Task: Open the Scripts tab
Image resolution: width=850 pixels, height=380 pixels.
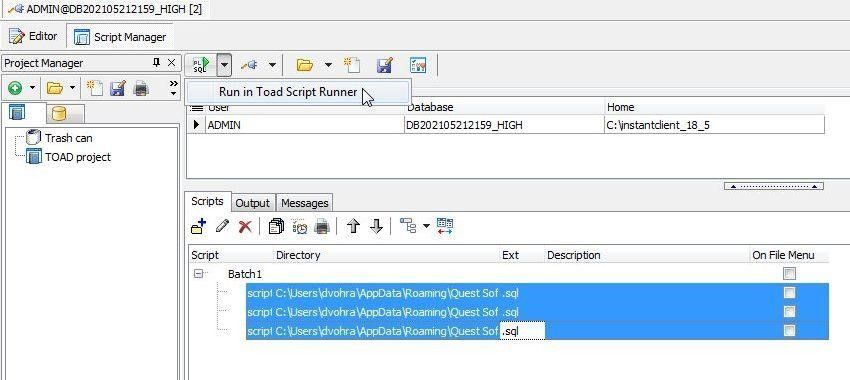Action: tap(208, 202)
